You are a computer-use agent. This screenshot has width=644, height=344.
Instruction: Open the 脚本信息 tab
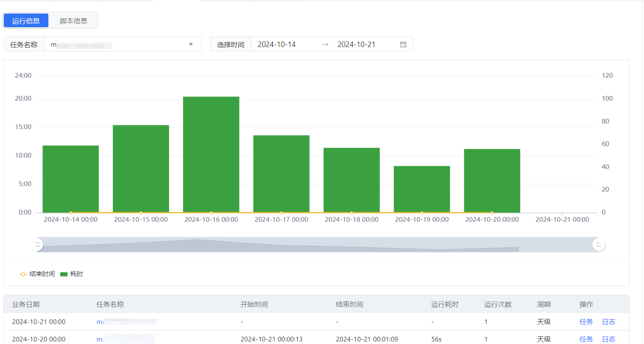[73, 21]
